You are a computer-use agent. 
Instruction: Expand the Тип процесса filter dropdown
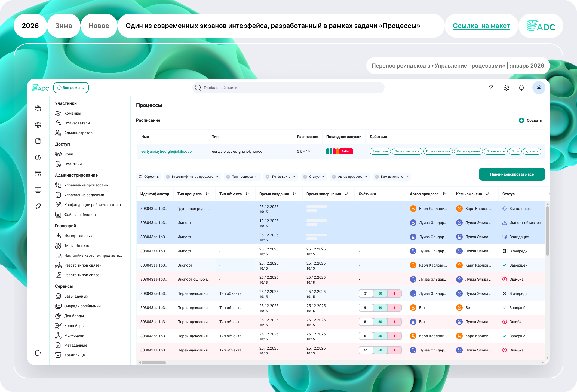tap(256, 177)
